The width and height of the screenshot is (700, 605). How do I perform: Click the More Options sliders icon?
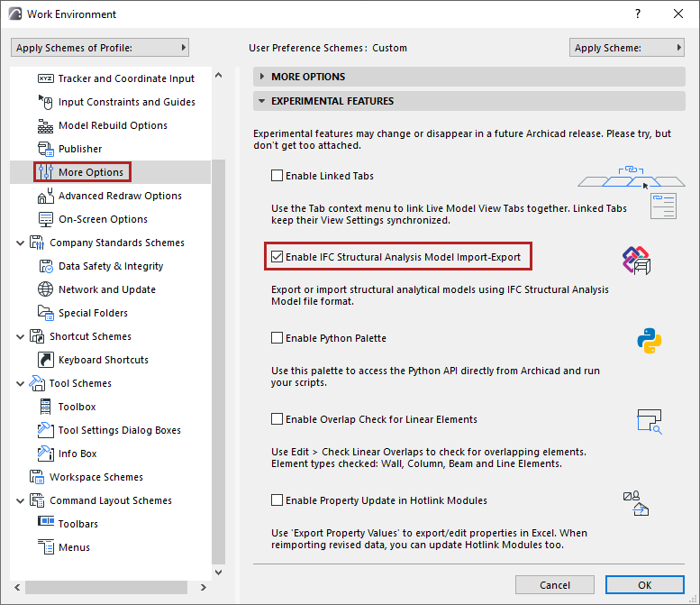click(46, 172)
